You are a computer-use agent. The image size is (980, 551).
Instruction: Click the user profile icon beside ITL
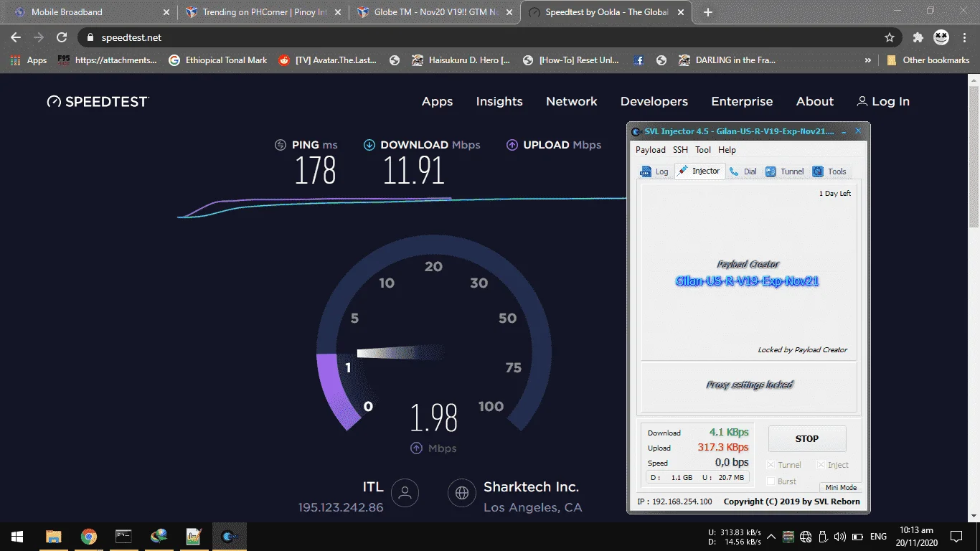pyautogui.click(x=405, y=493)
